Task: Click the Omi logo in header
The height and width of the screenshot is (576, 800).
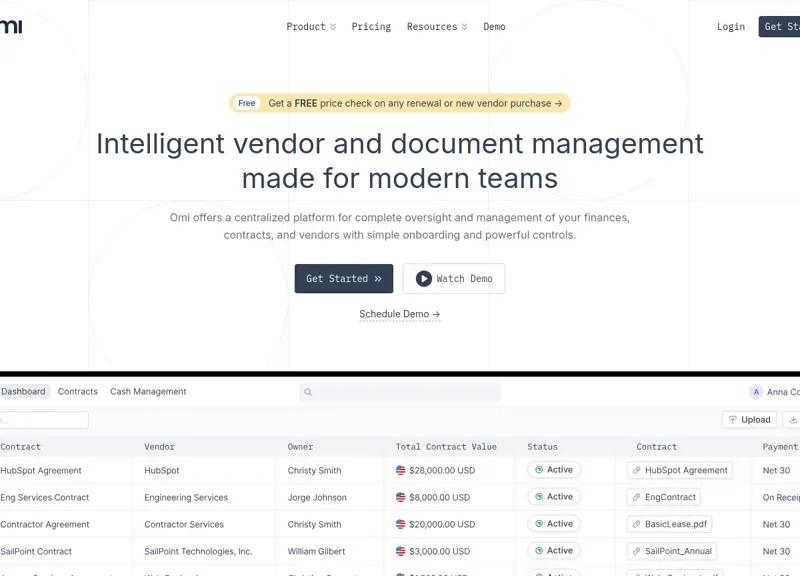Action: [x=10, y=26]
